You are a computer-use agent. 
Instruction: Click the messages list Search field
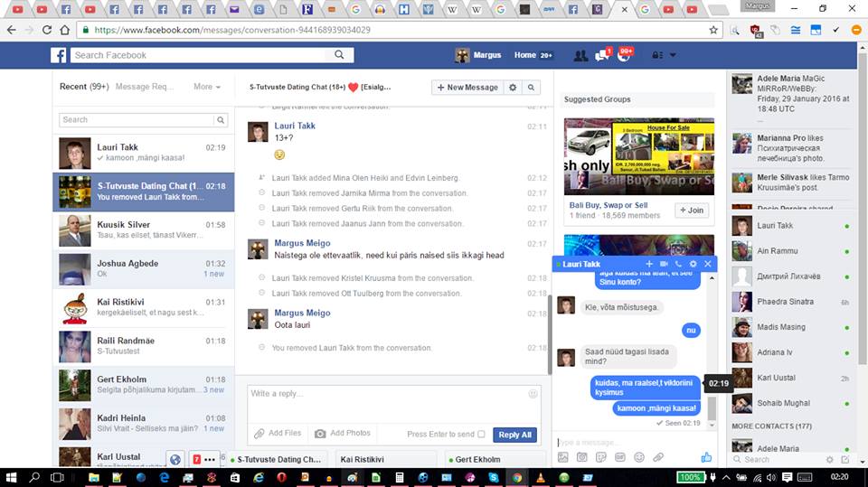pyautogui.click(x=137, y=120)
